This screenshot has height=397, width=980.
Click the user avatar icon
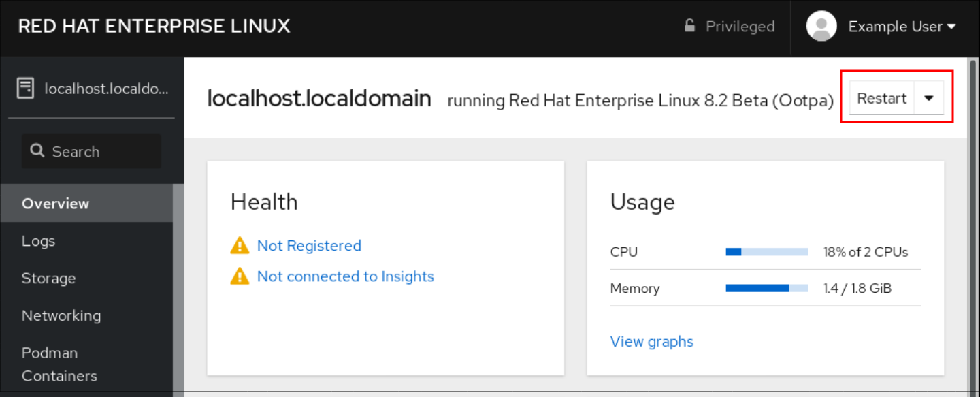click(x=821, y=27)
